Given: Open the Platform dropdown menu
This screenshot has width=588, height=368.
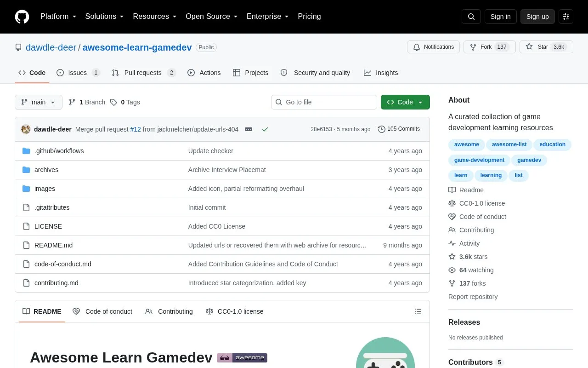Looking at the screenshot, I should coord(58,17).
